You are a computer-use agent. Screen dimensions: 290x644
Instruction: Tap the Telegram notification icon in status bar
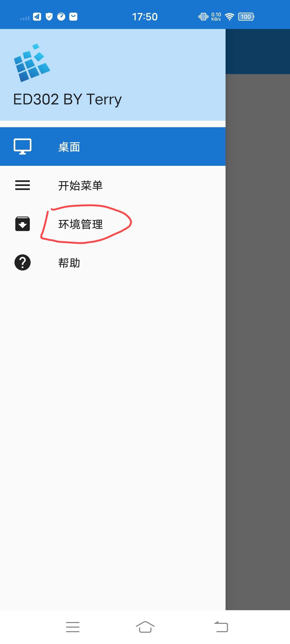tap(37, 17)
